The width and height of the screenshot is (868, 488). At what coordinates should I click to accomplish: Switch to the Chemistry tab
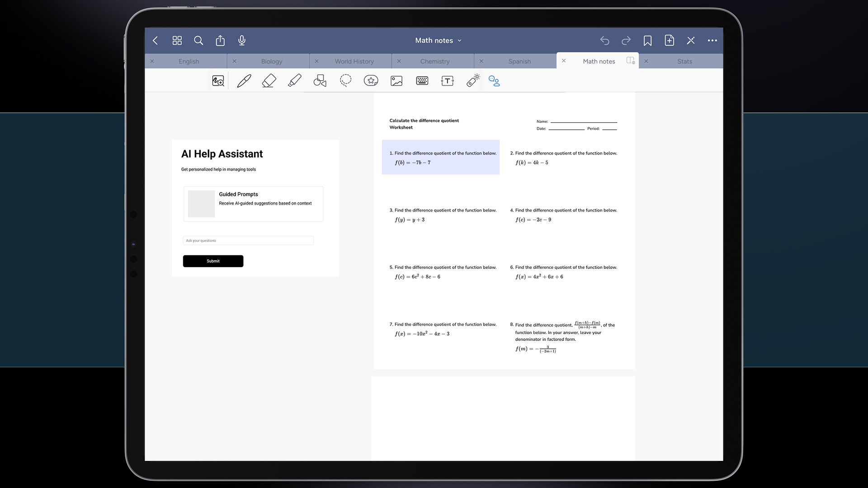[x=434, y=61]
